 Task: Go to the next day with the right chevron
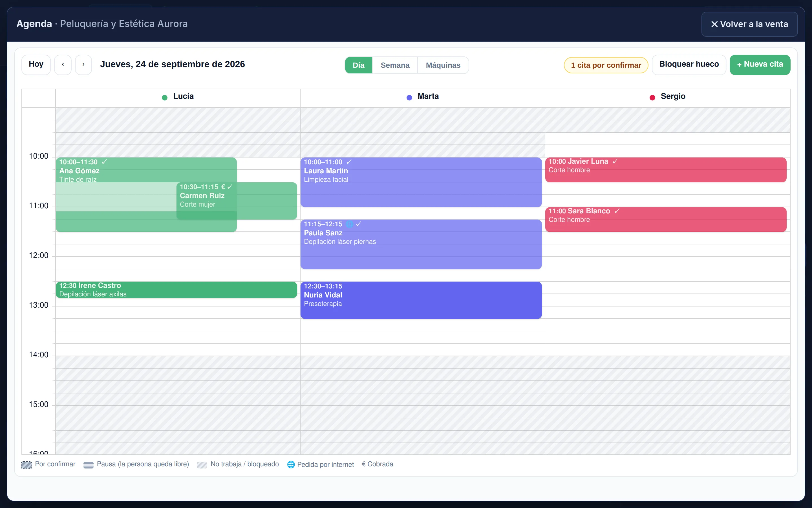[x=83, y=65]
